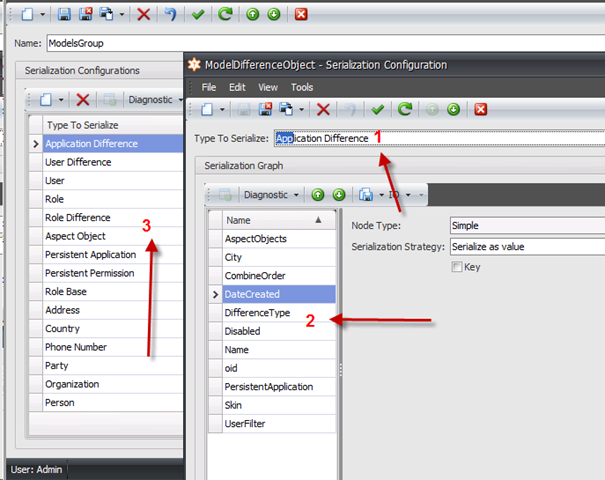Screen dimensions: 605x480
Task: Click New icon in Serialization Configurations toolbar
Action: click(46, 100)
